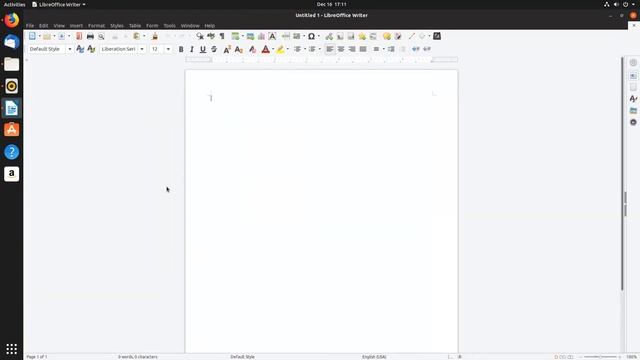Insert an image

(x=250, y=36)
